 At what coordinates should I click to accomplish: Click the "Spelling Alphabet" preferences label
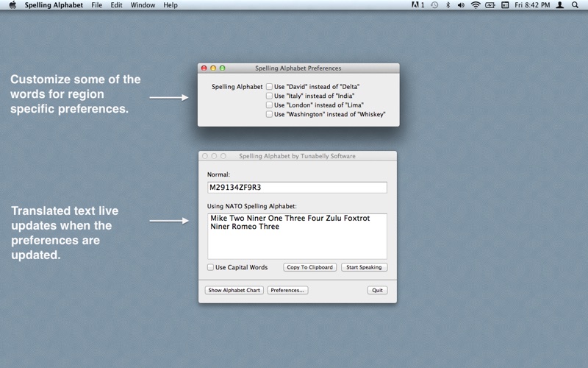point(237,87)
